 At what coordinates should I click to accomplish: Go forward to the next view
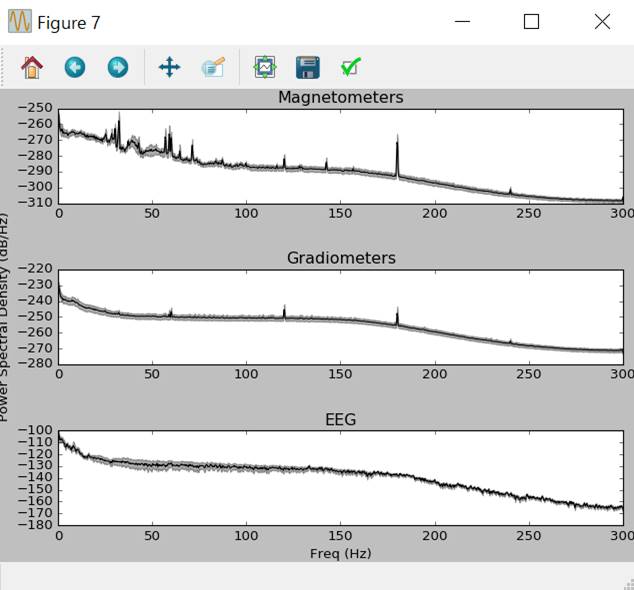coord(118,67)
